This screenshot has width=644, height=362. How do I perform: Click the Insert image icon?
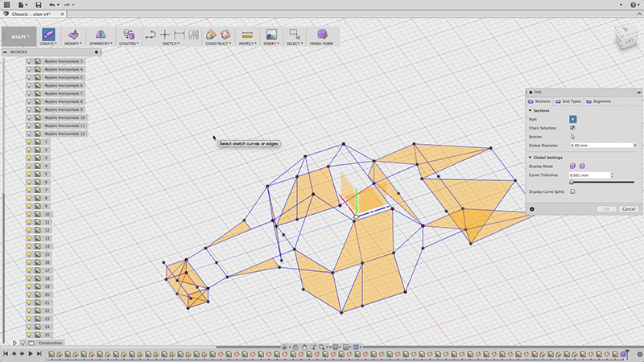pos(271,34)
